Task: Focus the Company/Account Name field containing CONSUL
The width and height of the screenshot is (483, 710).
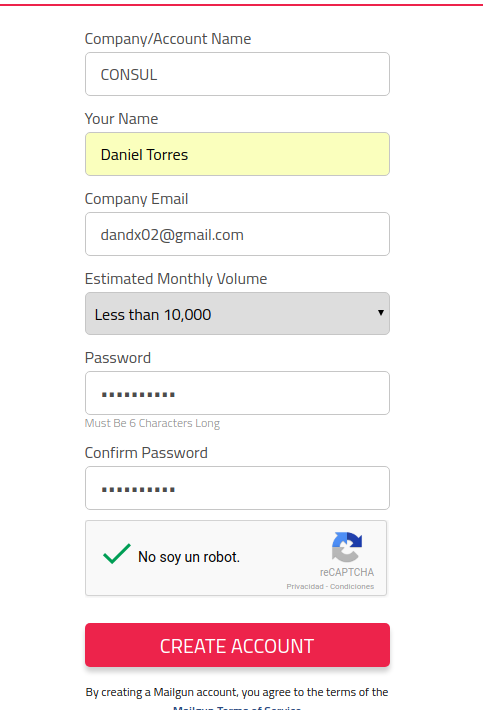Action: 237,74
